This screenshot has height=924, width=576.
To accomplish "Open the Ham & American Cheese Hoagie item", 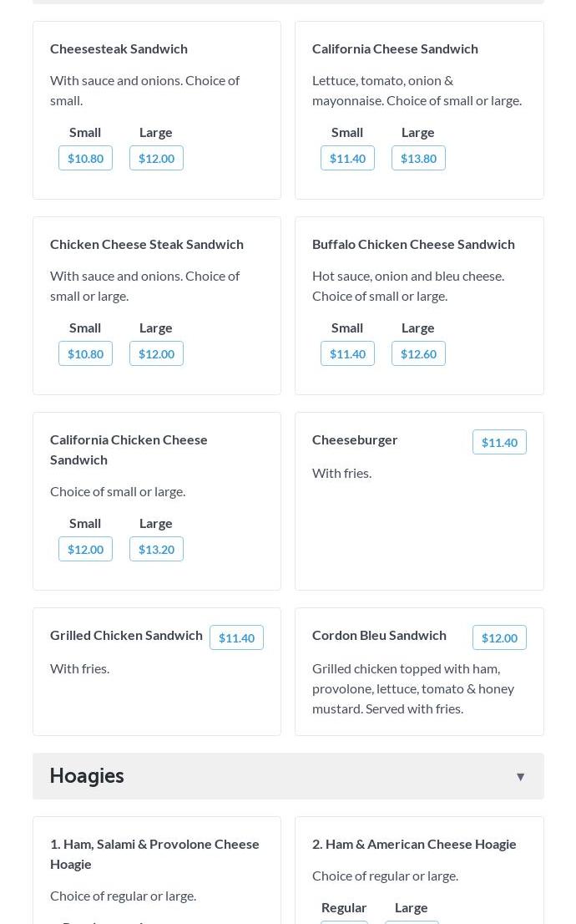I will [x=414, y=844].
